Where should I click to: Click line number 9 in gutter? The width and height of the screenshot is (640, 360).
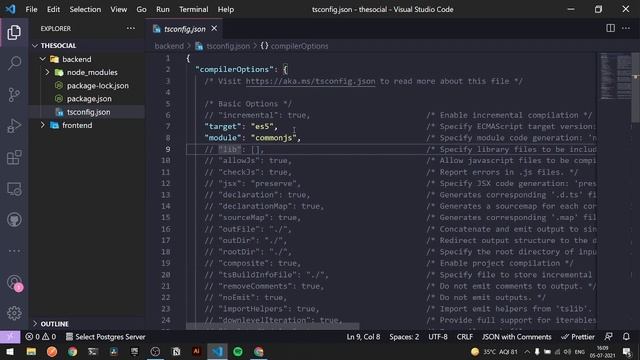pyautogui.click(x=168, y=149)
